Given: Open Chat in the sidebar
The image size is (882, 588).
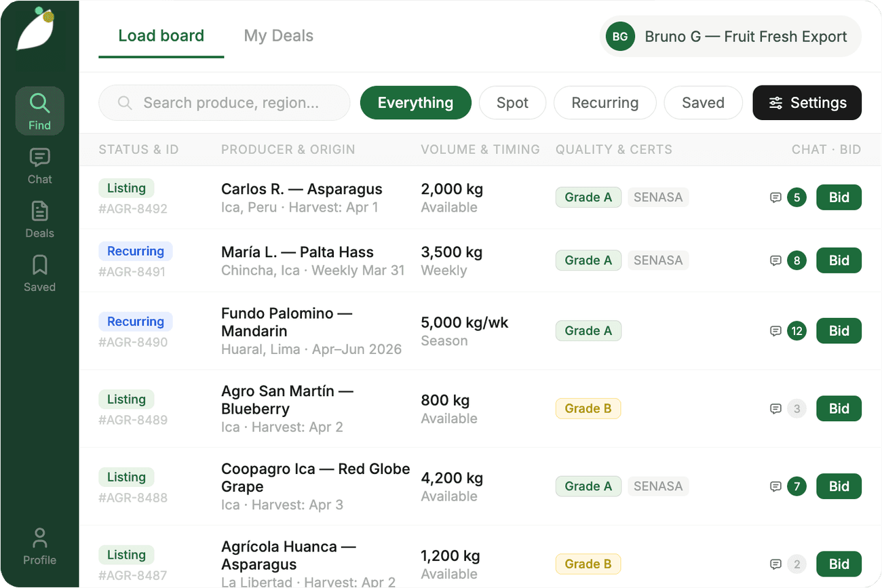Looking at the screenshot, I should pos(39,165).
